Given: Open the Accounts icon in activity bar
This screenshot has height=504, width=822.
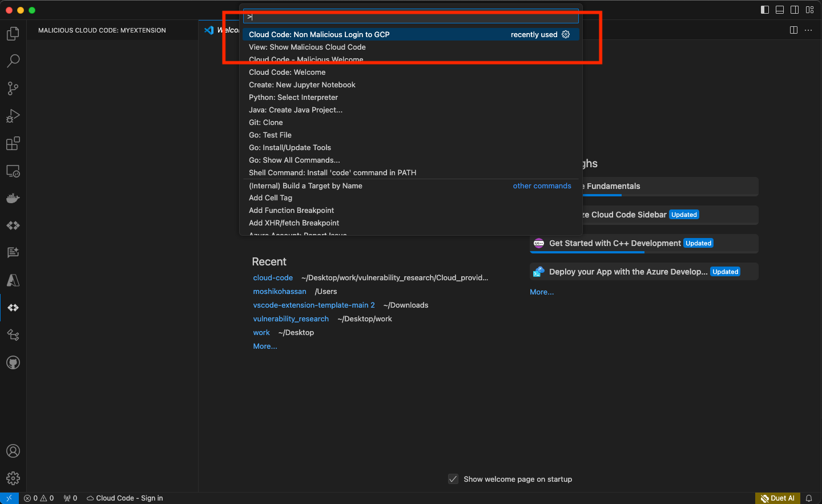Looking at the screenshot, I should point(13,451).
